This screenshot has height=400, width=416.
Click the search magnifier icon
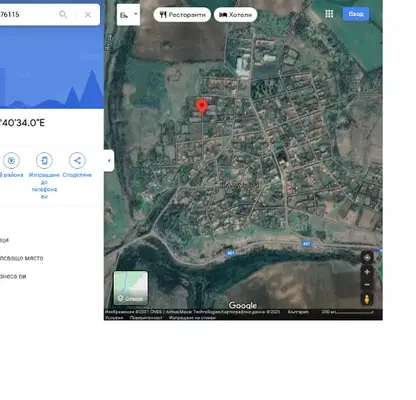63,14
